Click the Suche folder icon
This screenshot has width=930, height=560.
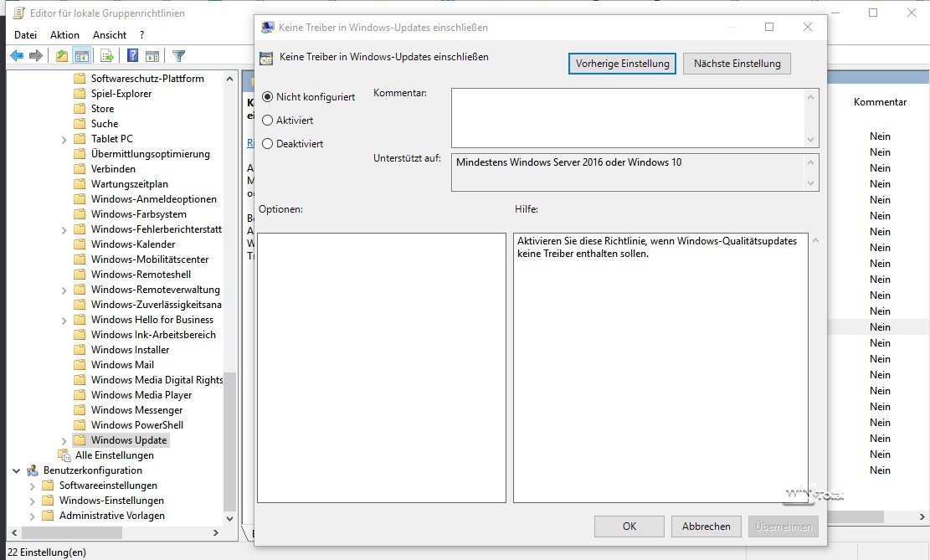80,123
